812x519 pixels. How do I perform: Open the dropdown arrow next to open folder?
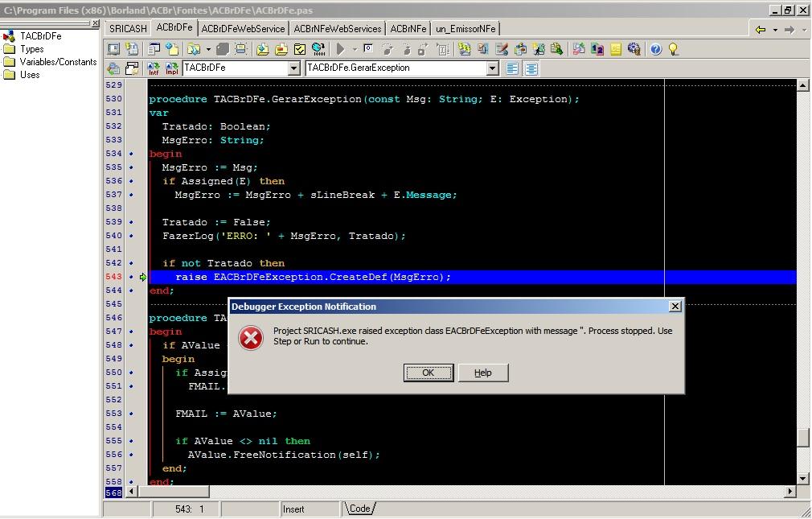[x=208, y=50]
